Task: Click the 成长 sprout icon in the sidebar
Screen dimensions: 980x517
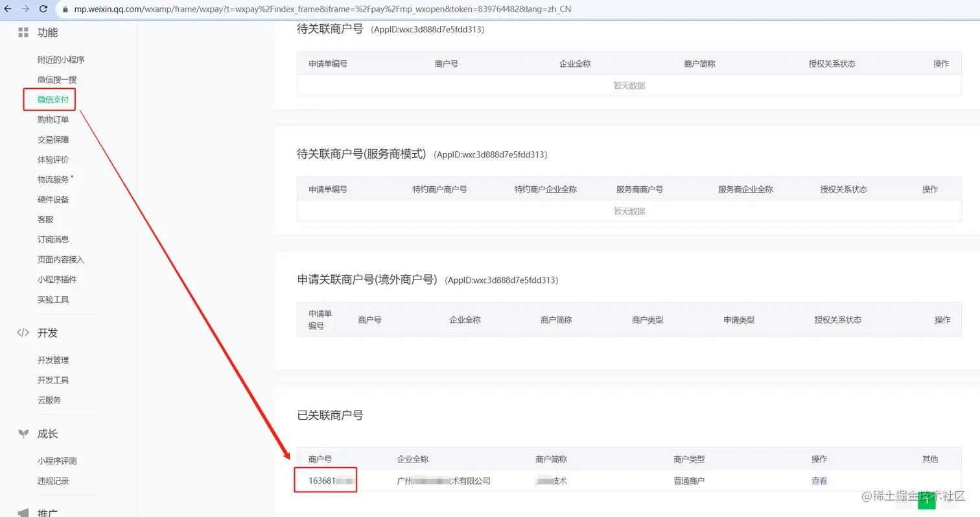Action: [23, 433]
